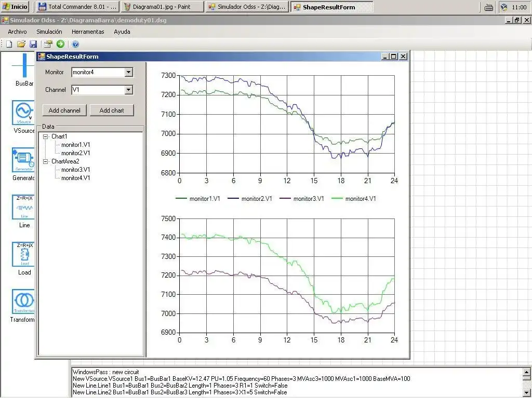
Task: Run simulation with the green arrow icon
Action: click(60, 44)
